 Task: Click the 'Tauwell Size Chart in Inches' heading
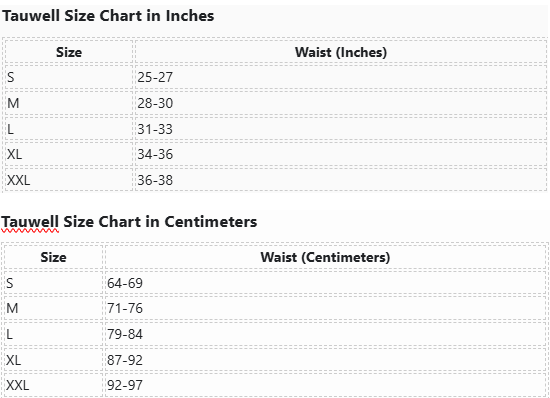pos(108,16)
